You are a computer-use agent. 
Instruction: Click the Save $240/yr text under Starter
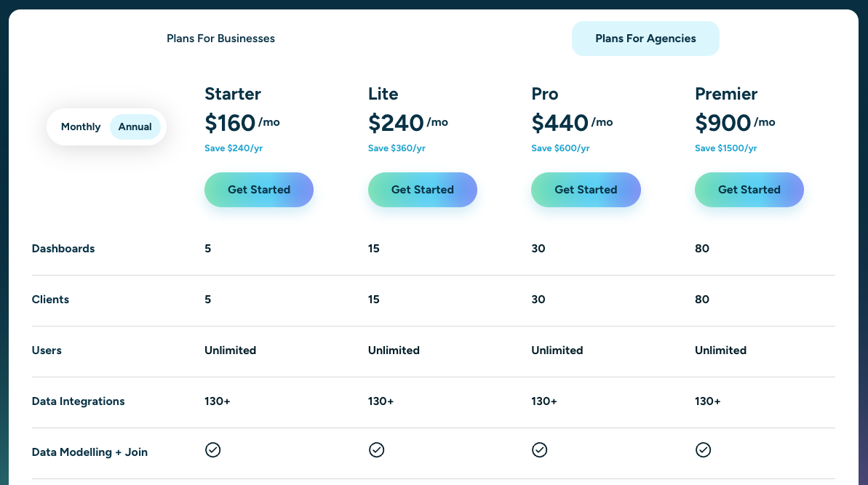pos(233,148)
